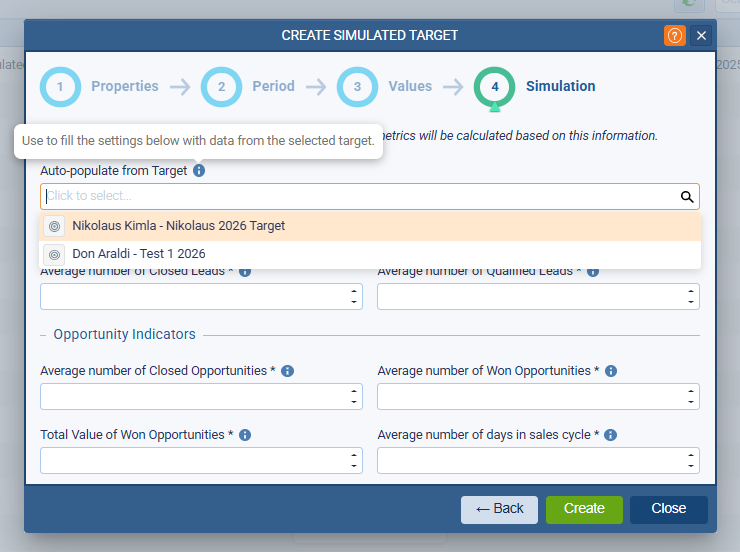Increment the Total Value of Won Opportunities stepper
The image size is (740, 552).
tap(354, 455)
